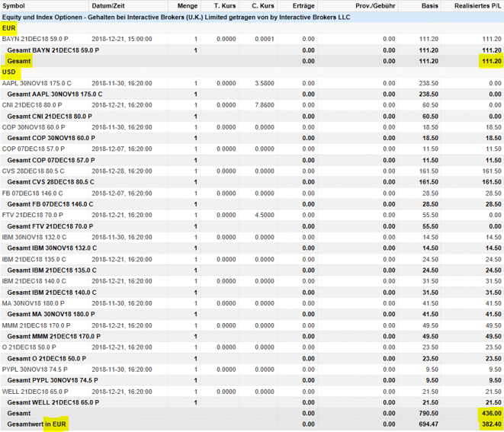
Task: Click the Gesamt BAYN 21DEC18 59.0 P row label
Action: coord(53,50)
